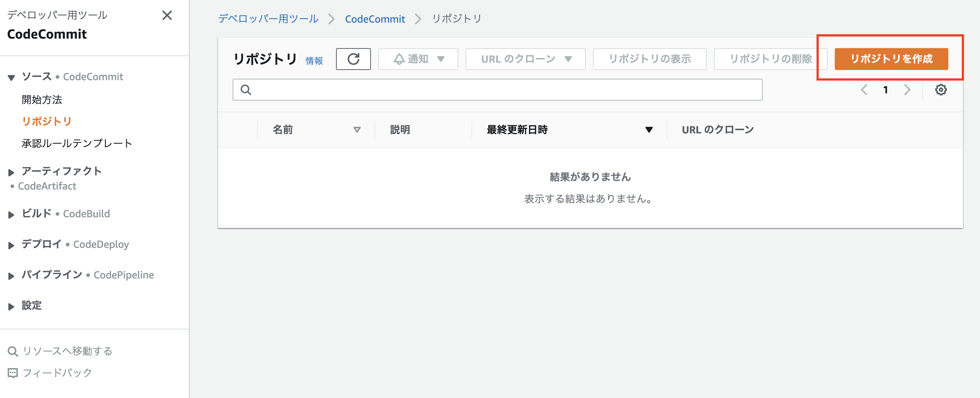Expand the 設定 section
The width and height of the screenshot is (980, 398).
pos(11,306)
